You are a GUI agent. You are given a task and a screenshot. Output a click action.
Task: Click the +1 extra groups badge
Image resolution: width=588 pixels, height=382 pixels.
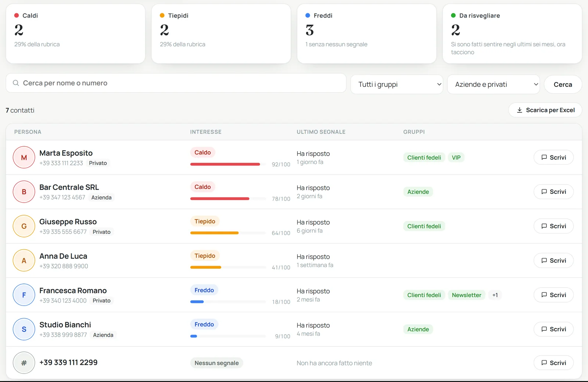coord(495,295)
